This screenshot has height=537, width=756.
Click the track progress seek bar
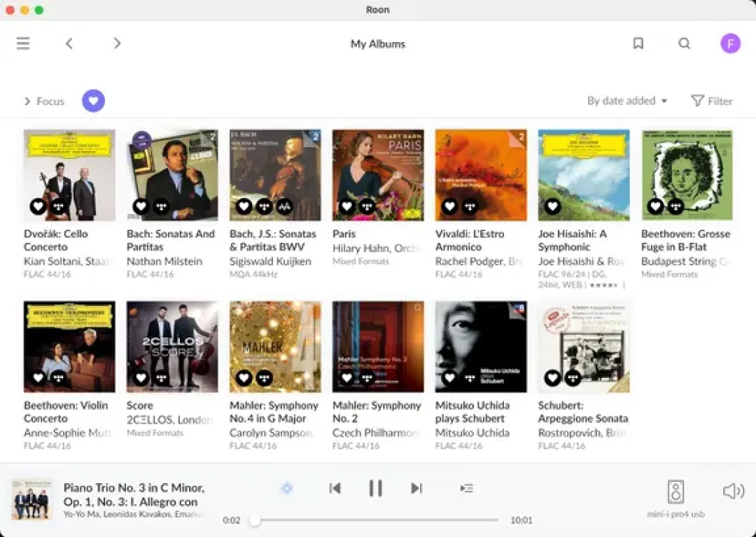(377, 520)
